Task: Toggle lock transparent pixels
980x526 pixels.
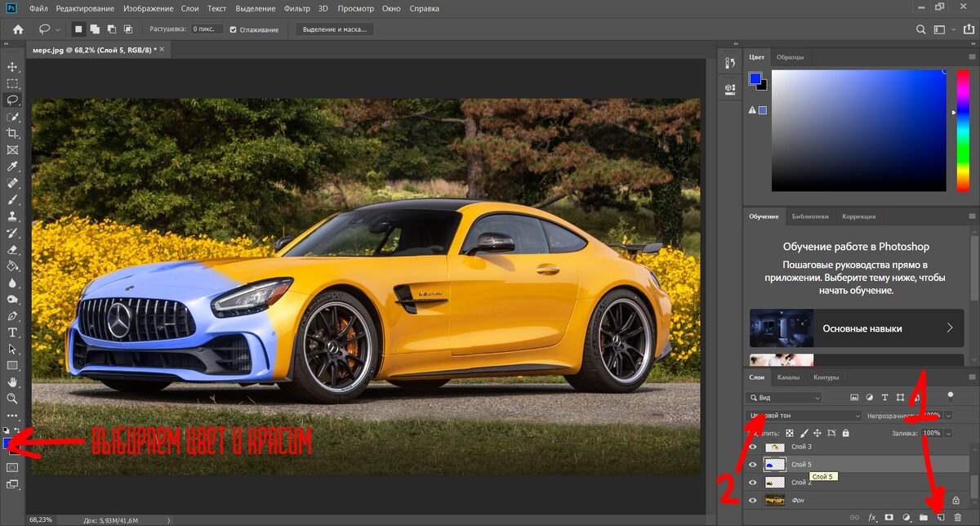Action: pyautogui.click(x=790, y=433)
